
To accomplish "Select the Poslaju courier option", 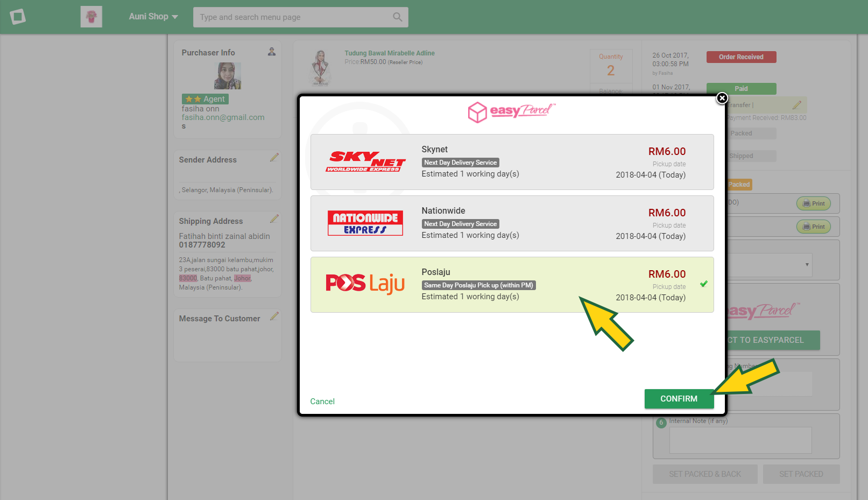I will pos(512,285).
